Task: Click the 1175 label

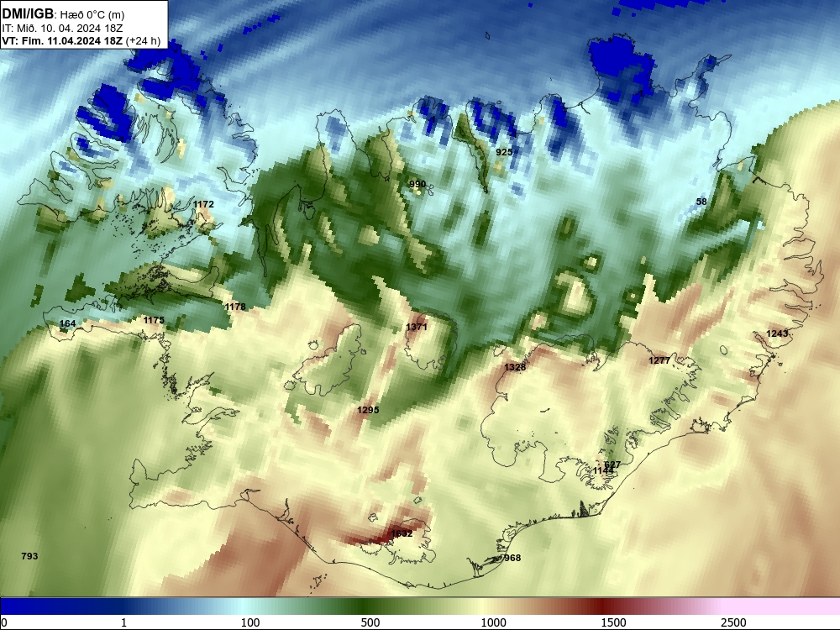Action: coord(154,320)
